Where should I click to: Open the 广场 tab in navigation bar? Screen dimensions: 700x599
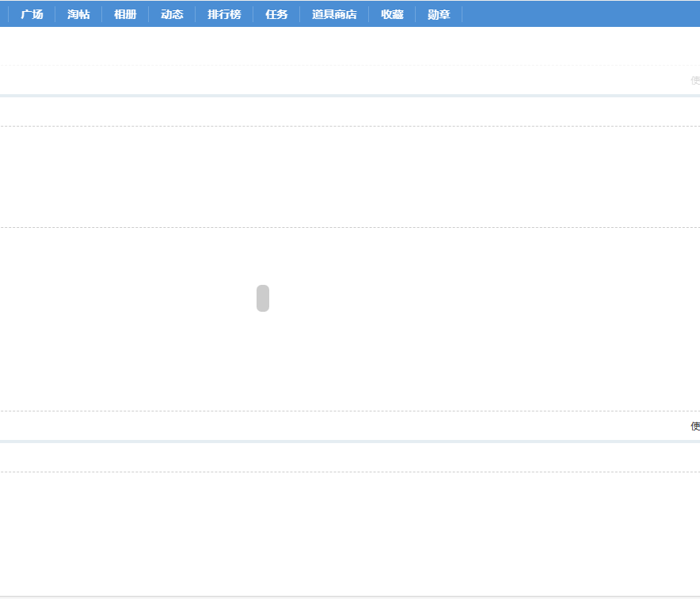[x=32, y=14]
